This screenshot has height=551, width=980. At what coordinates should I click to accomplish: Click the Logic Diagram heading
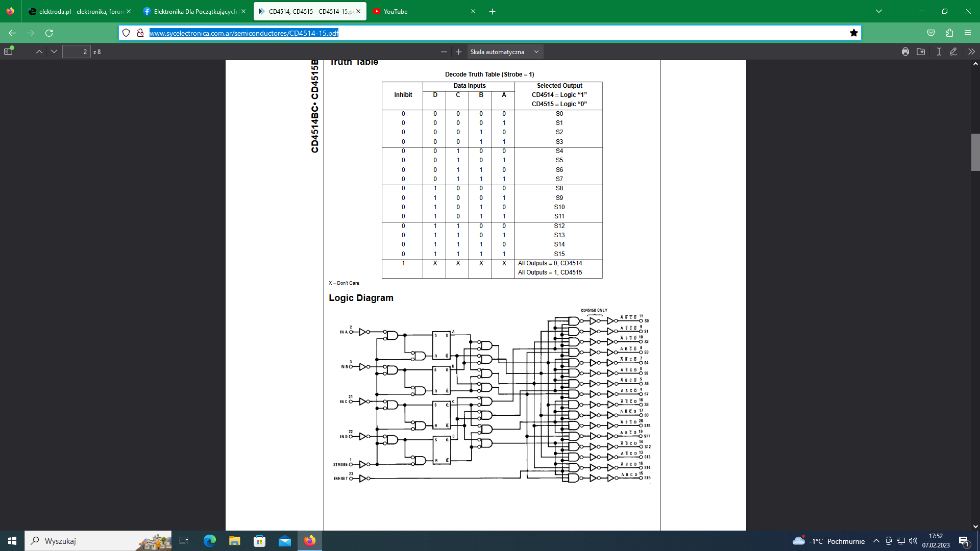pos(361,298)
